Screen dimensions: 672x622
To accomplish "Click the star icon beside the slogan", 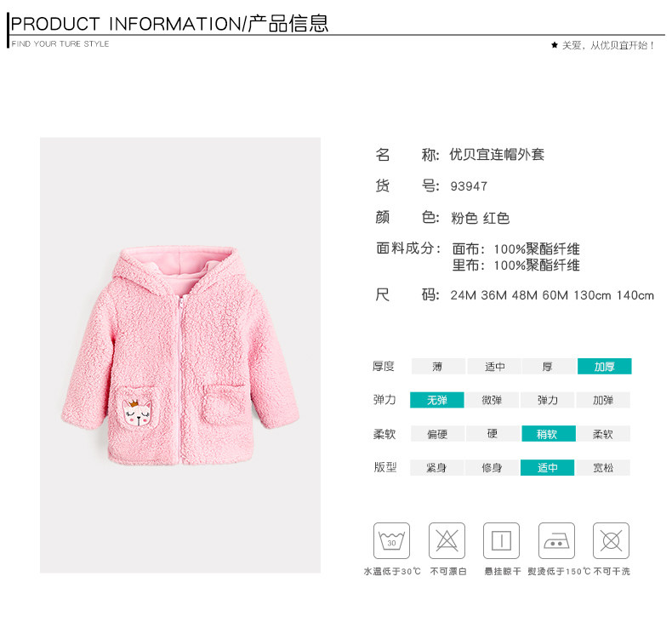I will tap(555, 45).
